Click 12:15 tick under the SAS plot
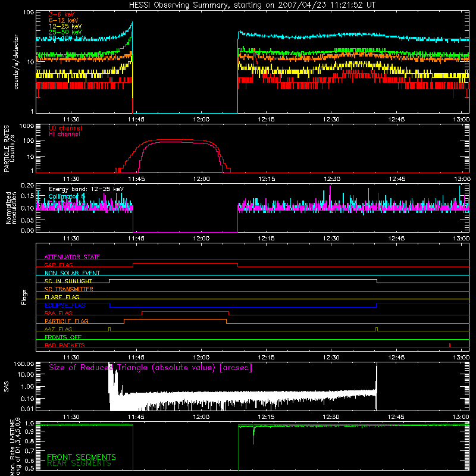Image resolution: width=476 pixels, height=476 pixels. pos(266,417)
